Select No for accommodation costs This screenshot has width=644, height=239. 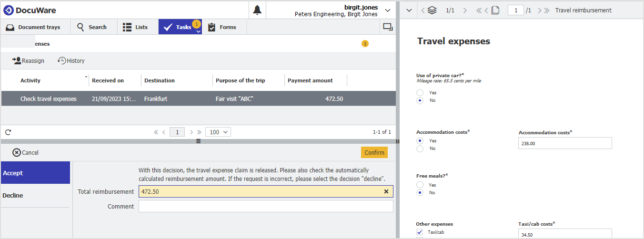(x=420, y=149)
